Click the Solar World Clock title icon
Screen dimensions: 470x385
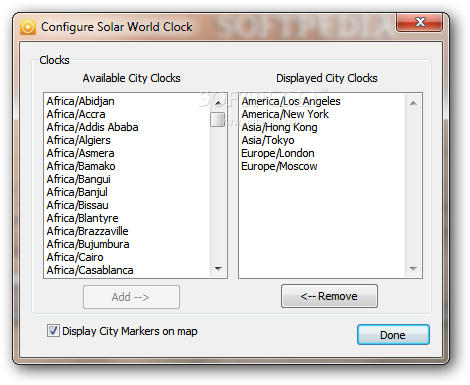[x=28, y=27]
